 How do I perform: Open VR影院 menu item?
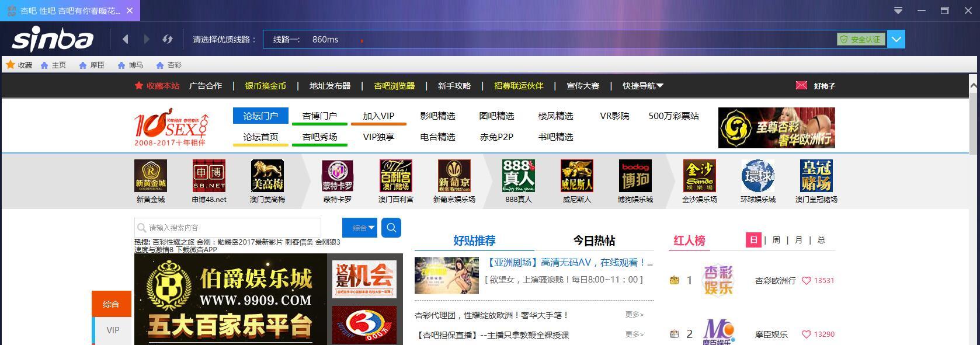tap(614, 116)
